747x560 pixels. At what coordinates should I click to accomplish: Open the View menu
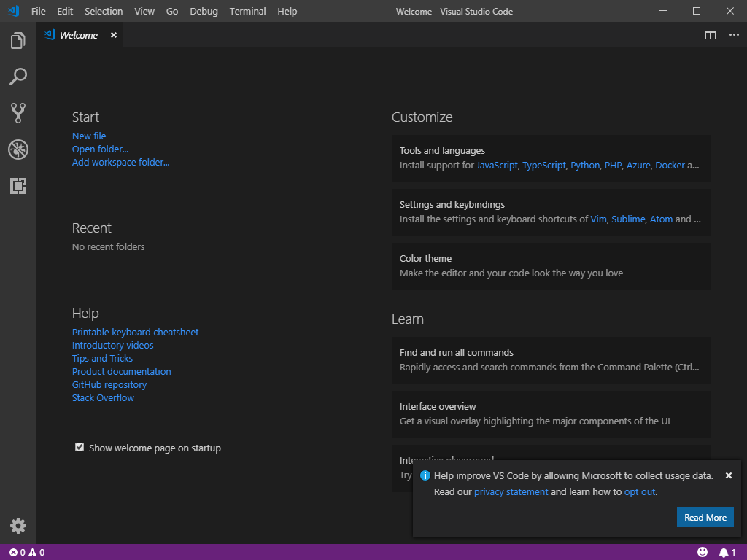pyautogui.click(x=144, y=11)
